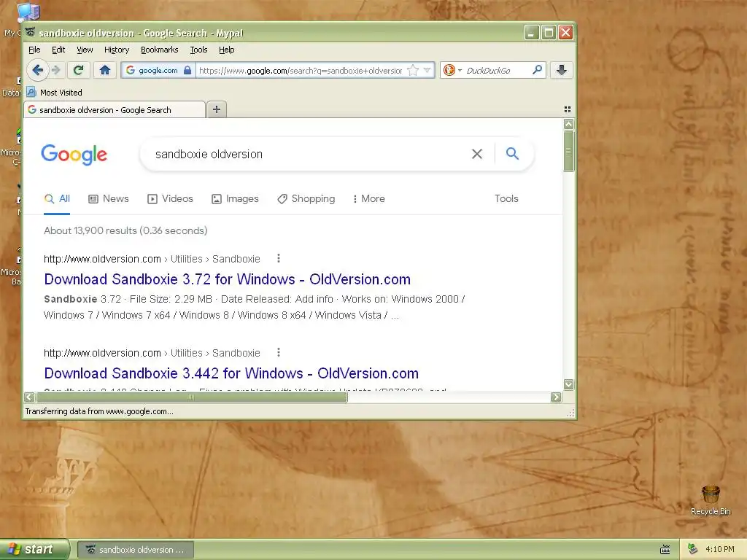This screenshot has width=747, height=560.
Task: Click the About 13,900 results text
Action: point(125,230)
